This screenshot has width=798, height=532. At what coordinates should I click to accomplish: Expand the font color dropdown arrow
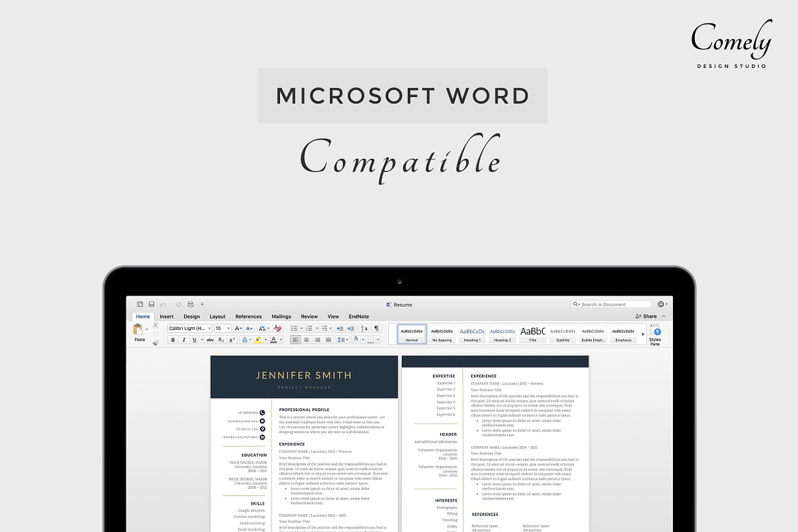click(x=281, y=340)
